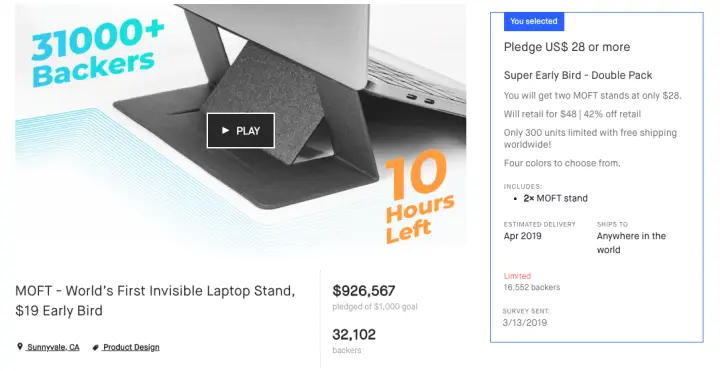Select the 'Pledge US$ 28 or more' heading
The width and height of the screenshot is (720, 371).
[567, 47]
